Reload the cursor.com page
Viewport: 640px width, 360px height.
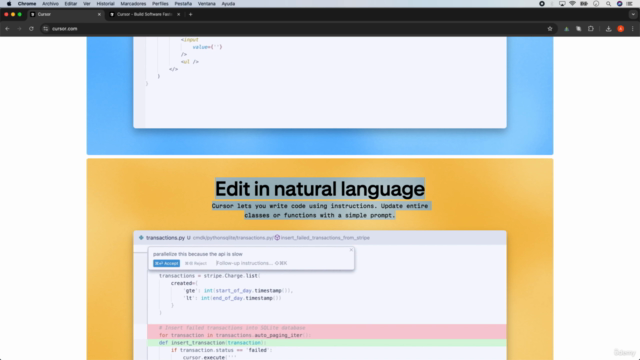[31, 29]
